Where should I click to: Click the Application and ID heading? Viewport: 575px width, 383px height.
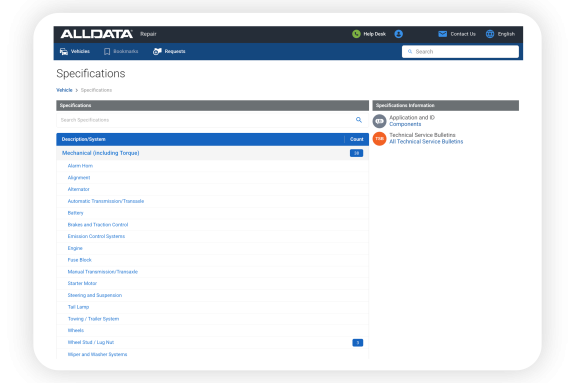(x=412, y=118)
